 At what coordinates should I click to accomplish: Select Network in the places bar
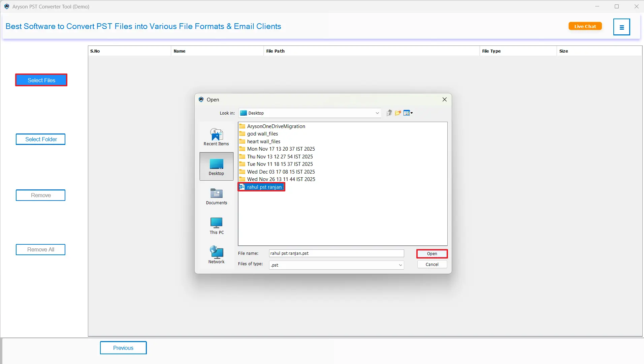pyautogui.click(x=216, y=255)
